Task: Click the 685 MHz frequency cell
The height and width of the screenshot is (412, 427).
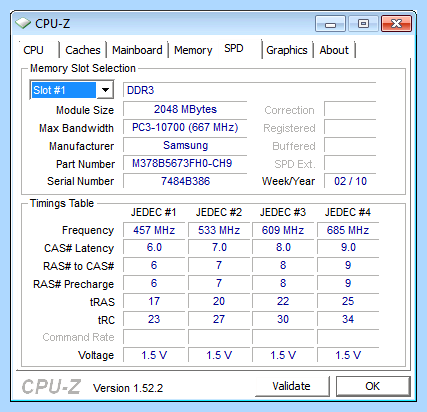Action: [348, 230]
